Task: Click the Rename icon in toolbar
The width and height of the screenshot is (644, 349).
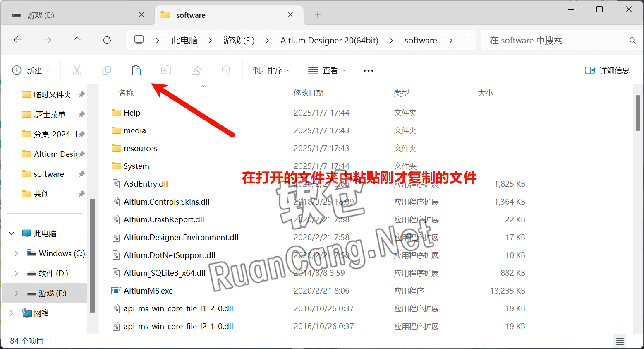Action: [x=166, y=70]
